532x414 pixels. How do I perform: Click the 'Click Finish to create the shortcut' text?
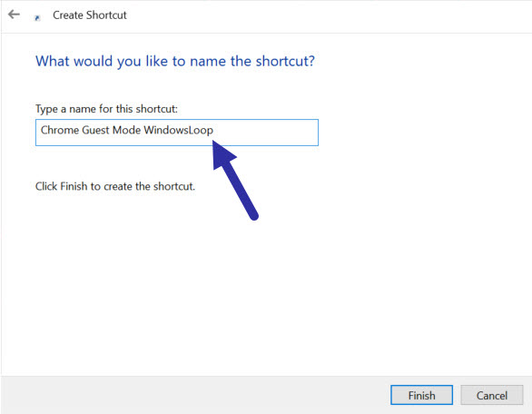(x=115, y=186)
